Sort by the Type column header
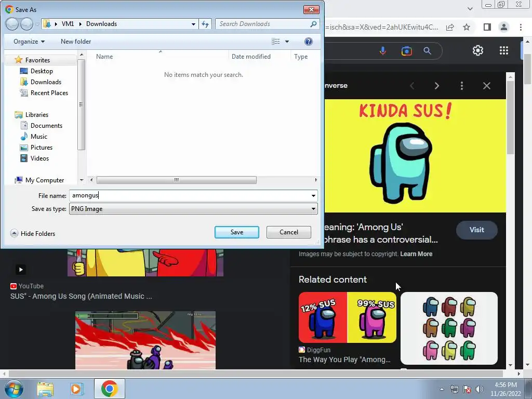The width and height of the screenshot is (532, 399). pos(301,57)
